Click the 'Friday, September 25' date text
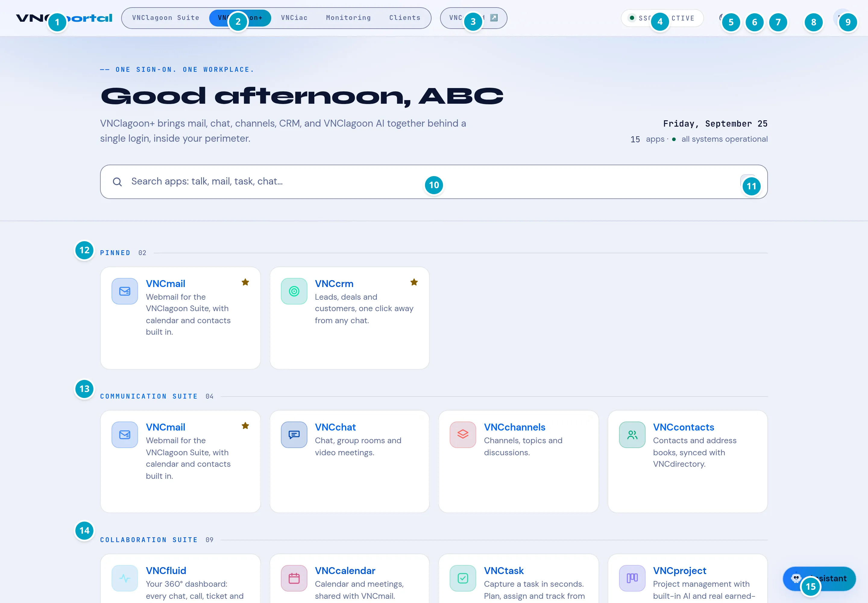The width and height of the screenshot is (868, 603). 715,124
